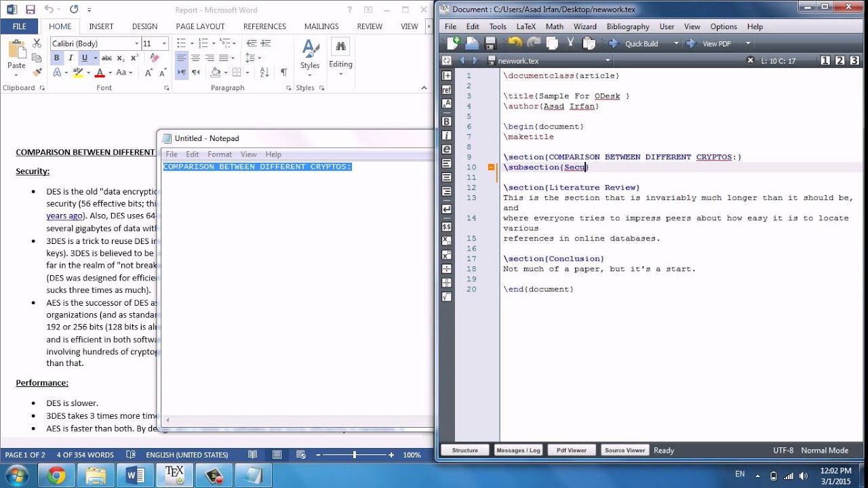Toggle center alignment in Word

coord(195,58)
